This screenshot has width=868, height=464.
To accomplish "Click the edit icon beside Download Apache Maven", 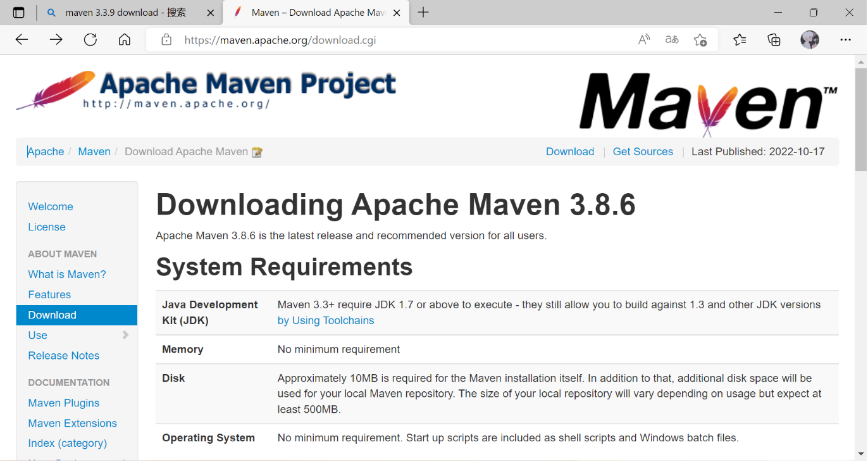I will pos(257,152).
